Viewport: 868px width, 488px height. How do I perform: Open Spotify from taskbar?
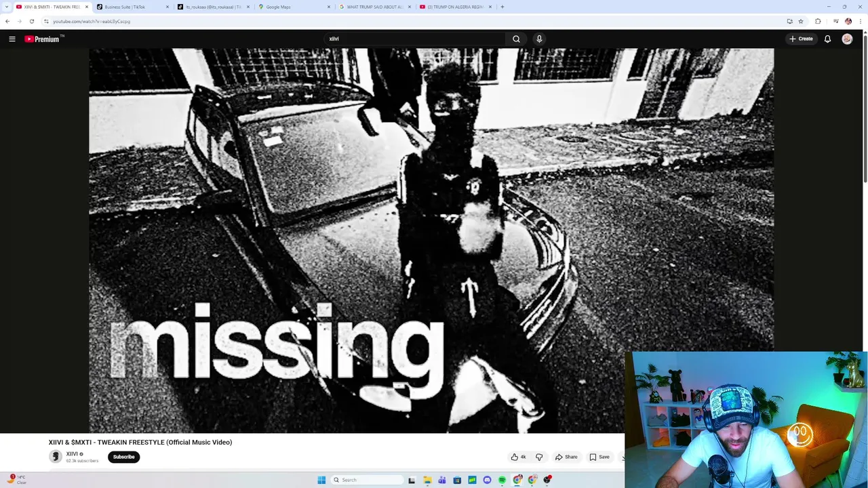(x=502, y=480)
